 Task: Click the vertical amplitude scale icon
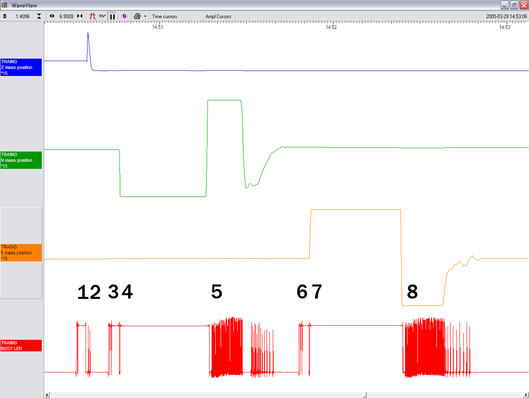point(5,16)
